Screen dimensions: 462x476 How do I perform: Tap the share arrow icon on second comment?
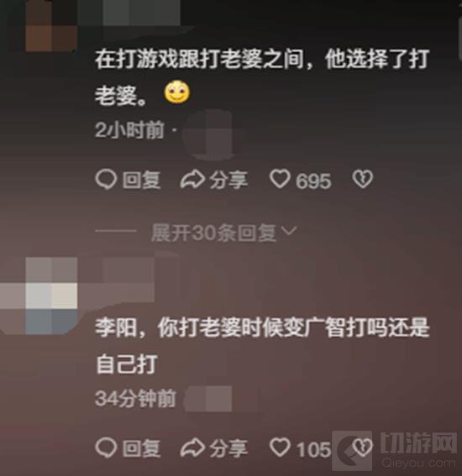[192, 447]
